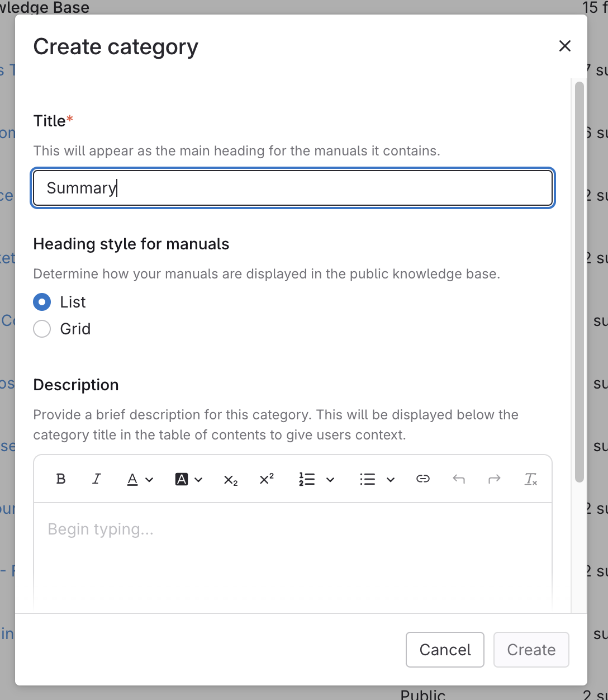The height and width of the screenshot is (700, 608).
Task: Insert a link using the toolbar
Action: coord(423,479)
